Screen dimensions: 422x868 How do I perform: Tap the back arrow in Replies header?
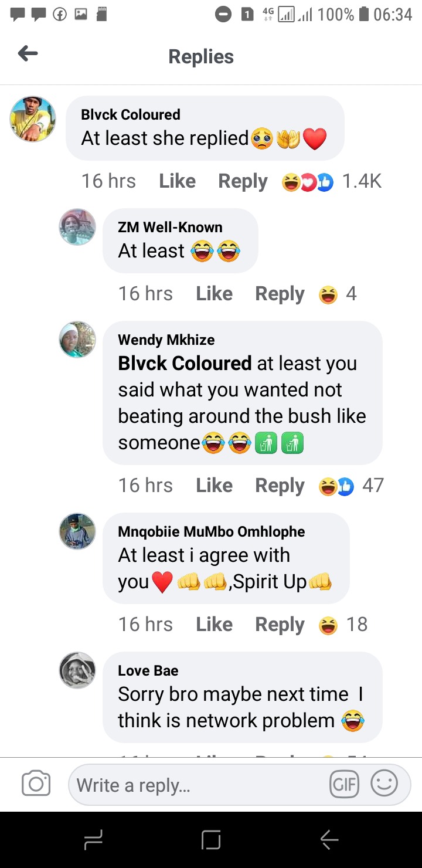pos(28,55)
